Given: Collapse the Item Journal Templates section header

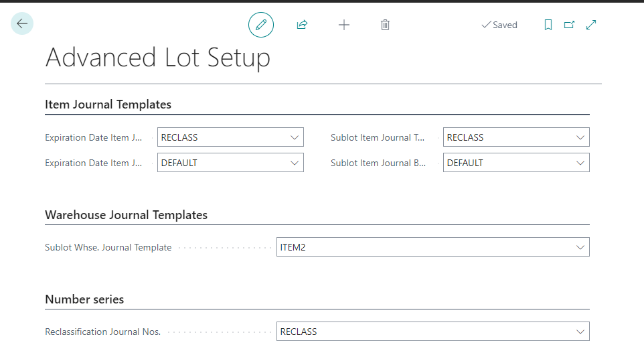Looking at the screenshot, I should (x=108, y=104).
